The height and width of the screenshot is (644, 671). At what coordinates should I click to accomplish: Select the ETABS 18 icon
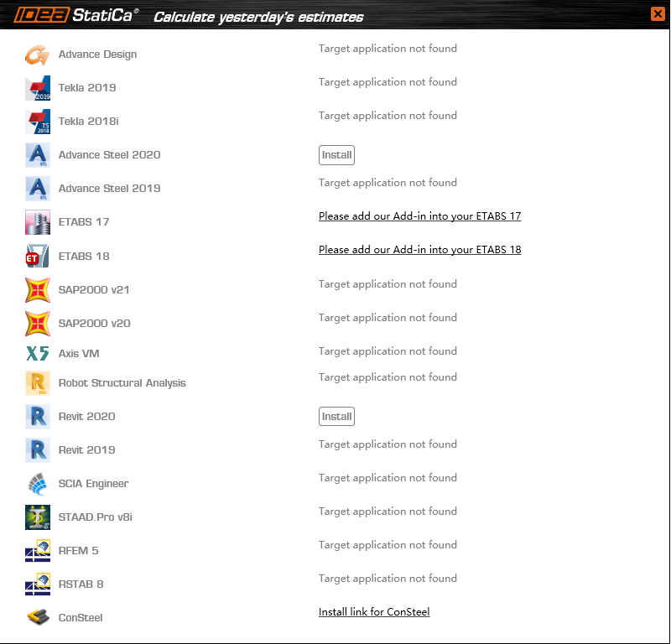click(38, 256)
